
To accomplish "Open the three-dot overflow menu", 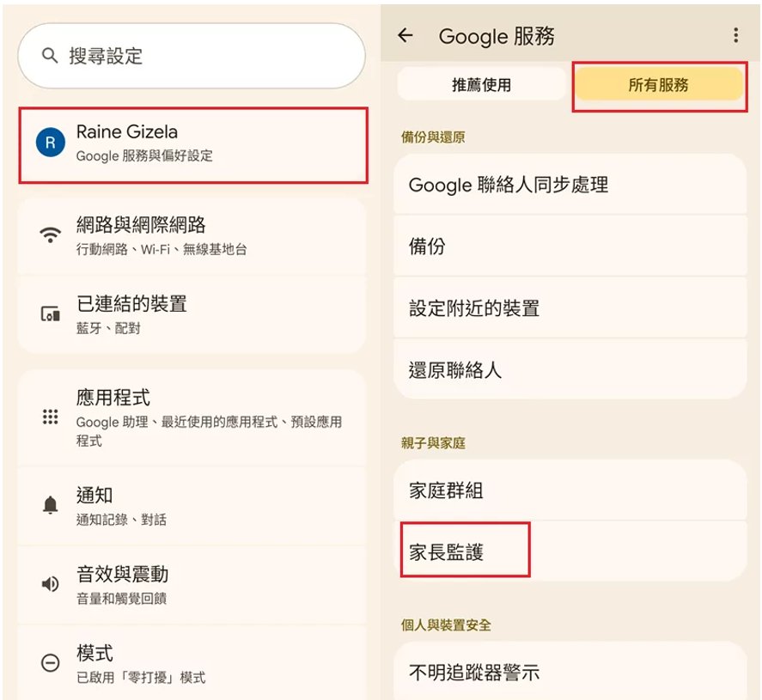I will click(735, 35).
